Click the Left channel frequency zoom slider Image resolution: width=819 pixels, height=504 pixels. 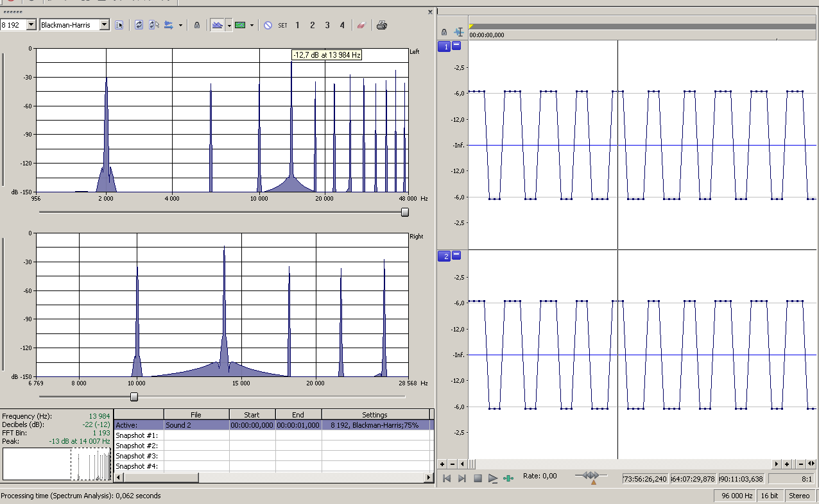405,212
